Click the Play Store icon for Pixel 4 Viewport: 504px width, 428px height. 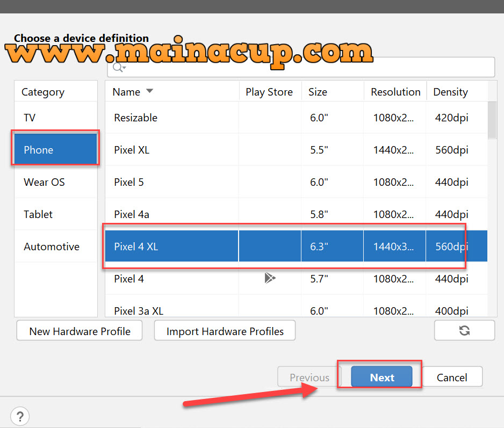(x=270, y=278)
